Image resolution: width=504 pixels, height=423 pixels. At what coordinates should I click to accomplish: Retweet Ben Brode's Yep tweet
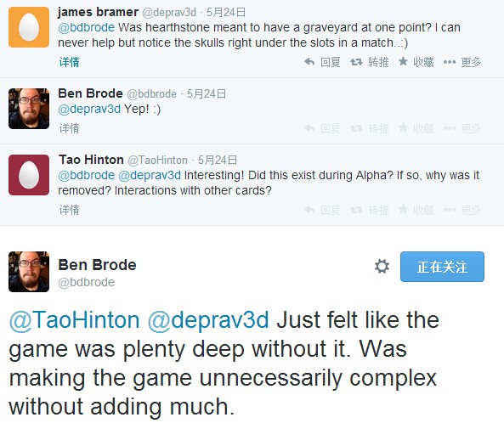tap(370, 128)
